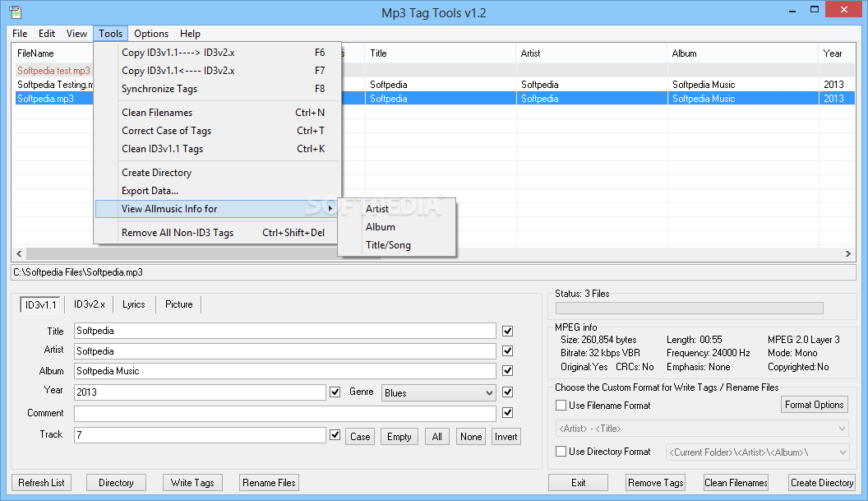Click the file list horizontal scrollbar left arrow

point(19,254)
